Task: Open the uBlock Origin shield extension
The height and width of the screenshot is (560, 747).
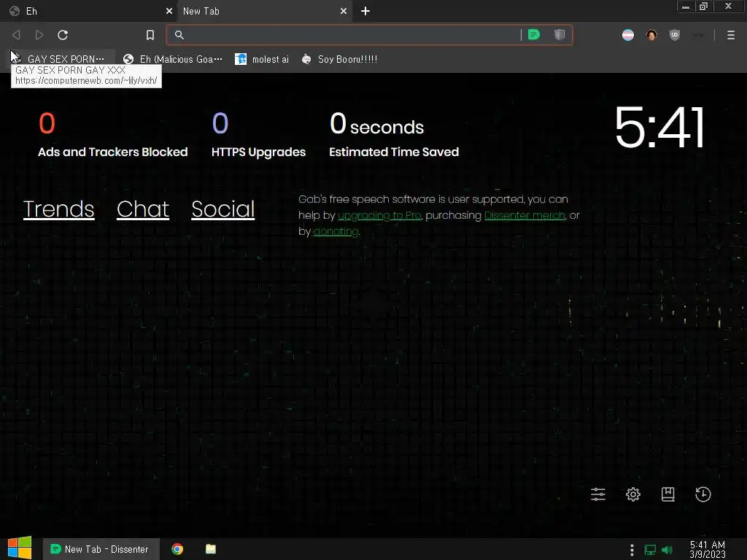Action: [x=675, y=35]
